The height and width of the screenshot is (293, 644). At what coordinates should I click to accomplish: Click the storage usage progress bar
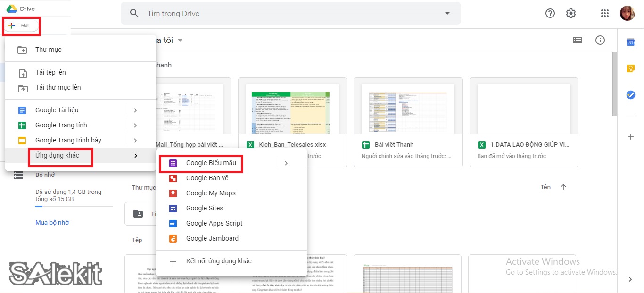pyautogui.click(x=74, y=206)
